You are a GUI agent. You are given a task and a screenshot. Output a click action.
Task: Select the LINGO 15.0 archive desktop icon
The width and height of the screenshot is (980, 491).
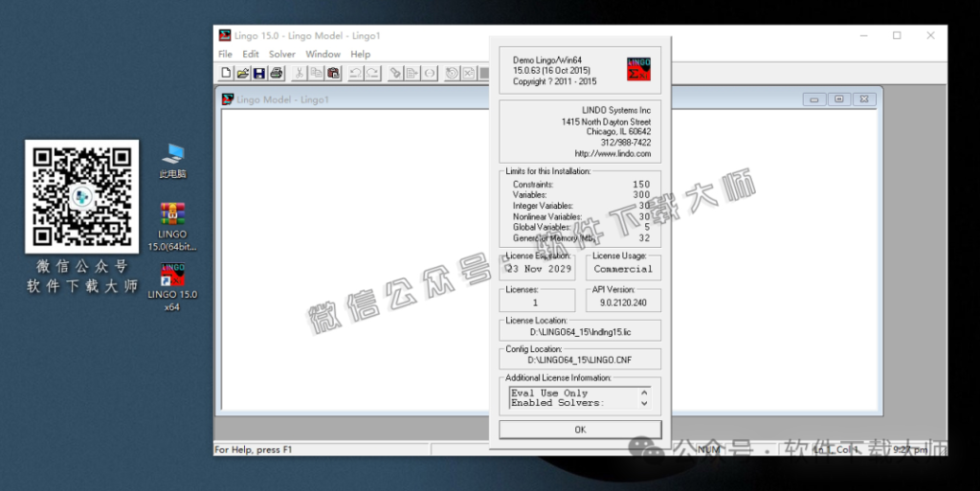coord(172,213)
